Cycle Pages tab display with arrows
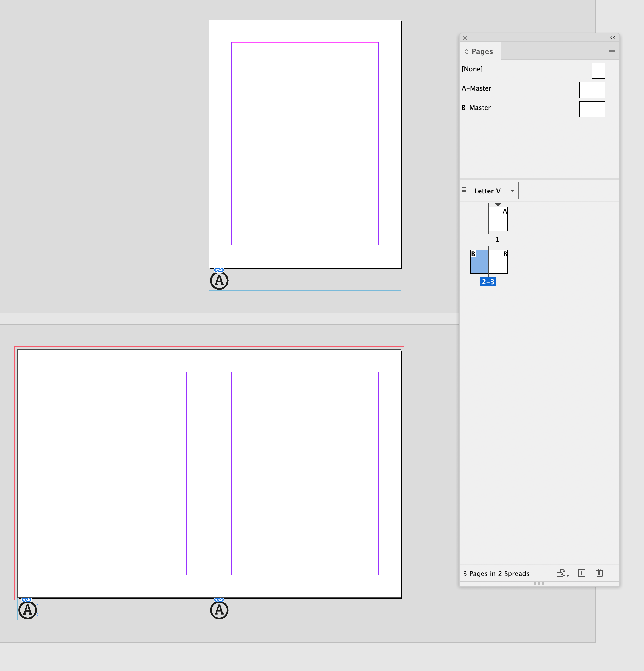Screen dimensions: 644x671 coord(466,51)
